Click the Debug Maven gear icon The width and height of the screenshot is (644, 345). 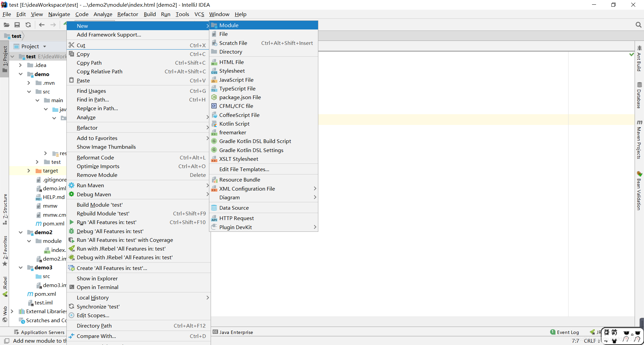[71, 194]
